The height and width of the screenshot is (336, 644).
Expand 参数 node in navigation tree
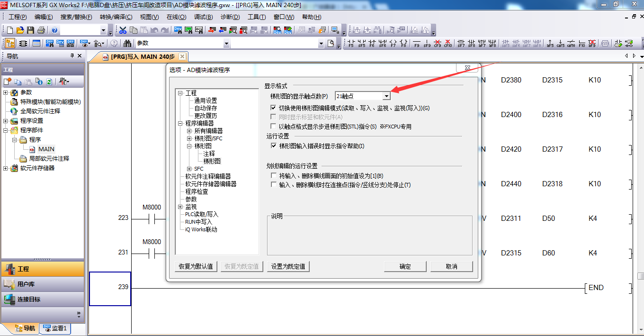(6, 92)
